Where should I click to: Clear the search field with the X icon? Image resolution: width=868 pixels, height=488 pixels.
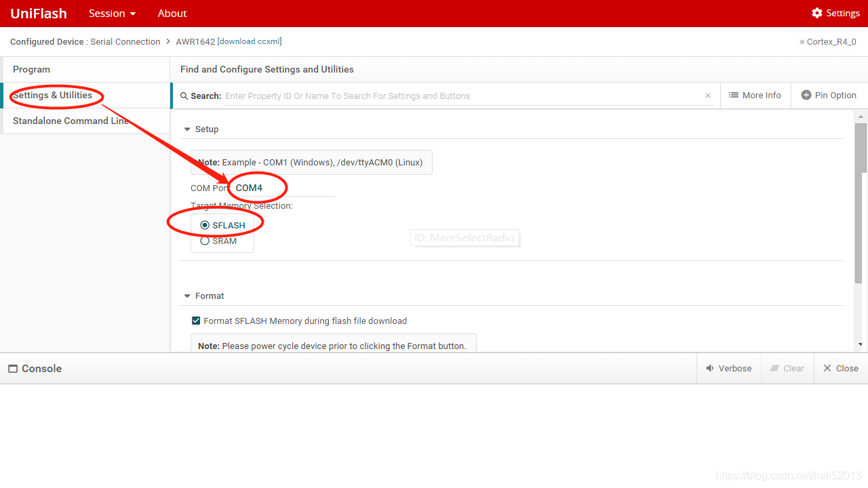click(x=708, y=96)
